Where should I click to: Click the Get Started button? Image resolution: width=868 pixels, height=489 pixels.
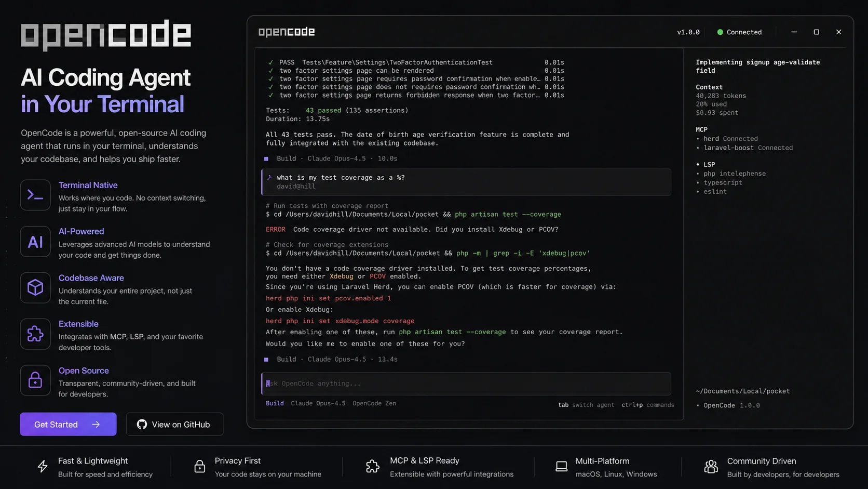pyautogui.click(x=68, y=425)
